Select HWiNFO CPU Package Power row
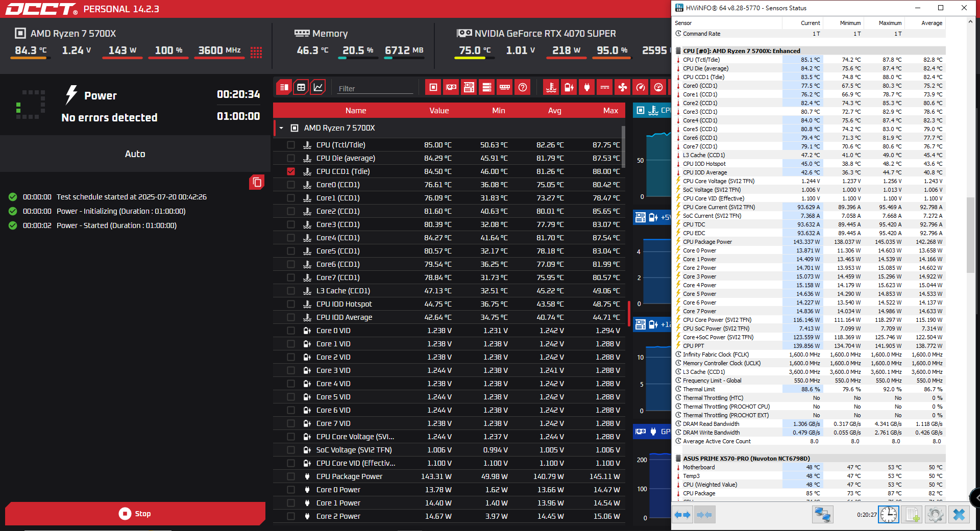 [810, 242]
